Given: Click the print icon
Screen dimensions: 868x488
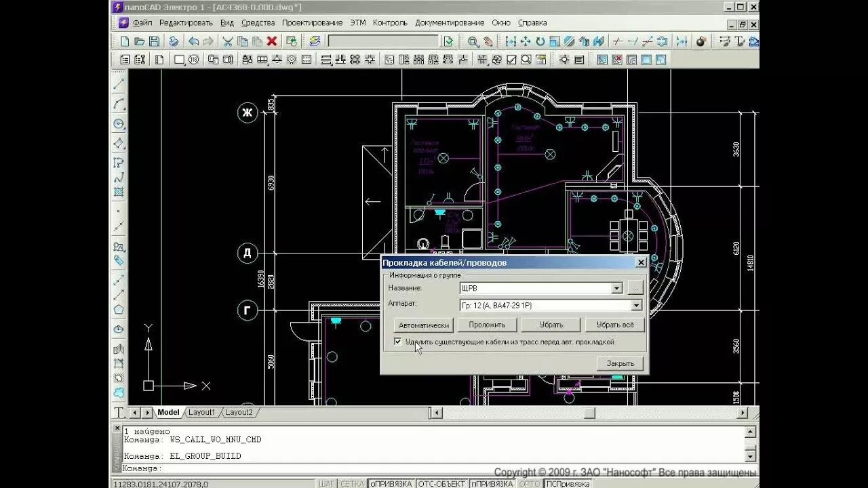Looking at the screenshot, I should point(174,41).
